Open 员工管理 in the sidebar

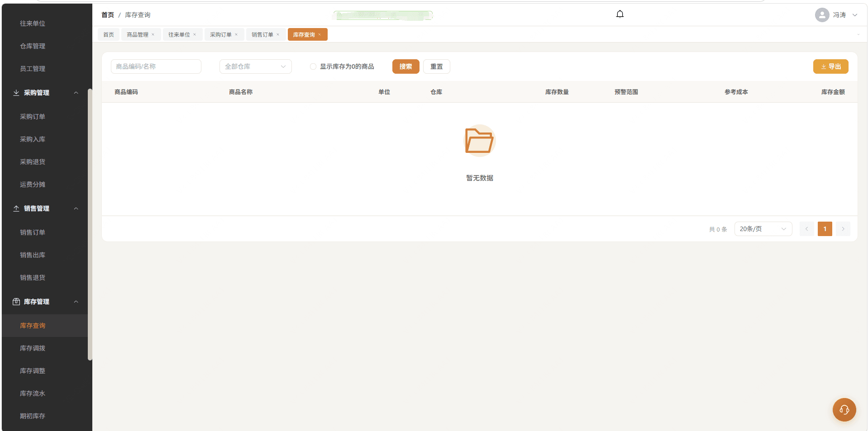[33, 69]
